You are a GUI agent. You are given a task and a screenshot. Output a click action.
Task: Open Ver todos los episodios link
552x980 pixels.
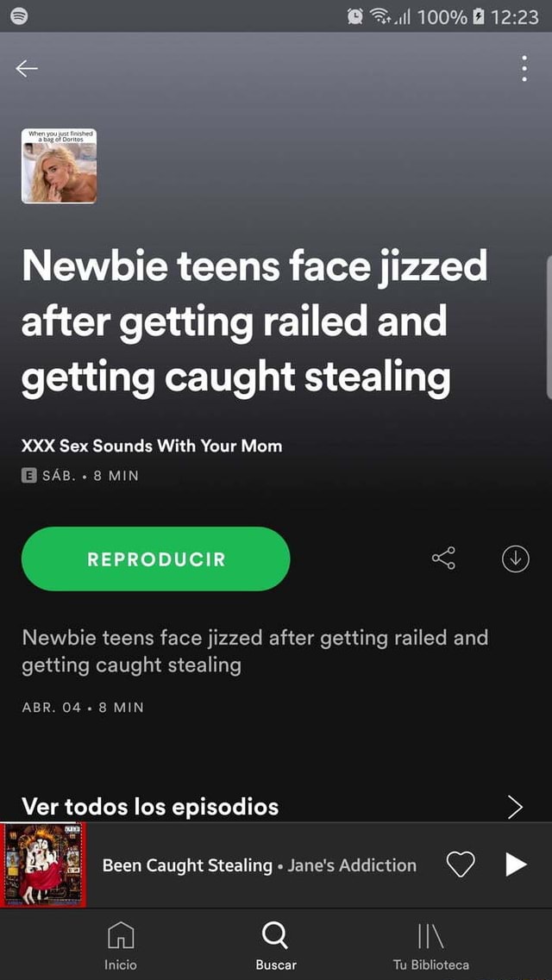point(150,806)
